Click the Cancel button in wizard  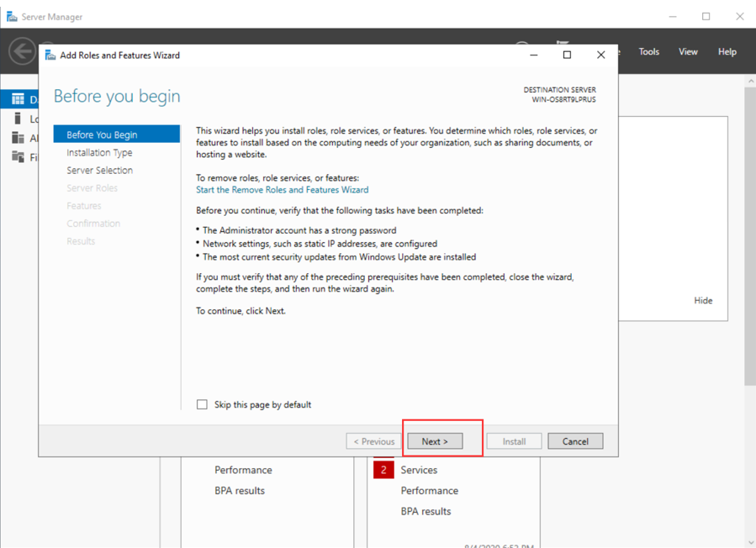[x=575, y=441]
